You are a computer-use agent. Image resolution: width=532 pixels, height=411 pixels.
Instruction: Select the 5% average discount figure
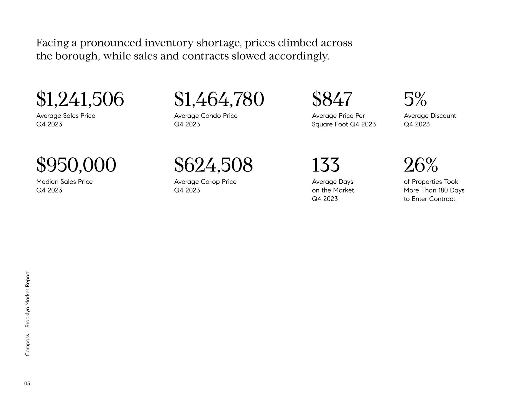click(x=415, y=99)
